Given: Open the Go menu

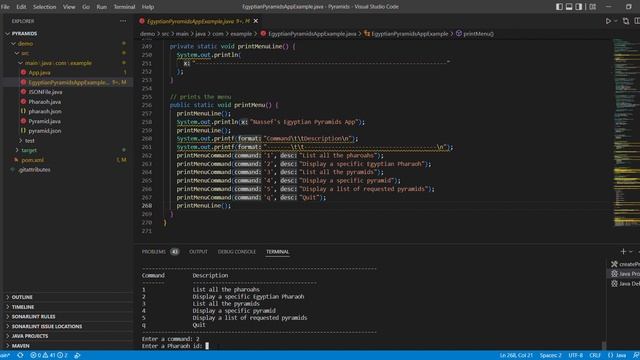Looking at the screenshot, I should click(86, 7).
